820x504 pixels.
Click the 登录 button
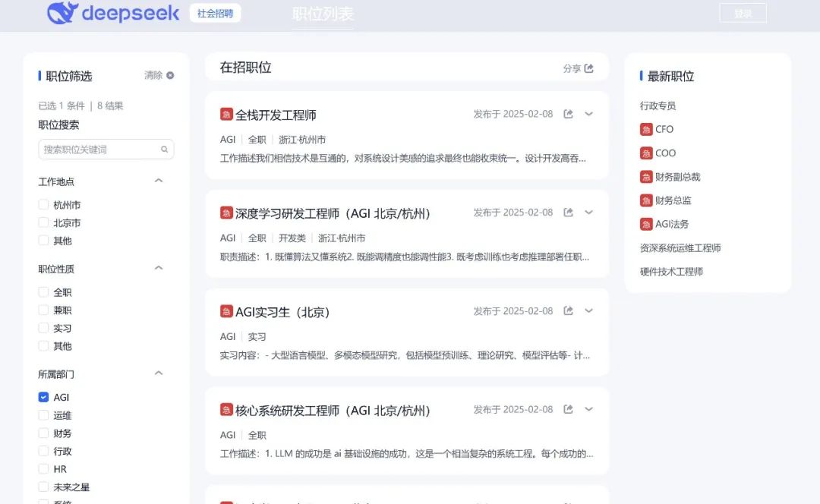point(743,13)
